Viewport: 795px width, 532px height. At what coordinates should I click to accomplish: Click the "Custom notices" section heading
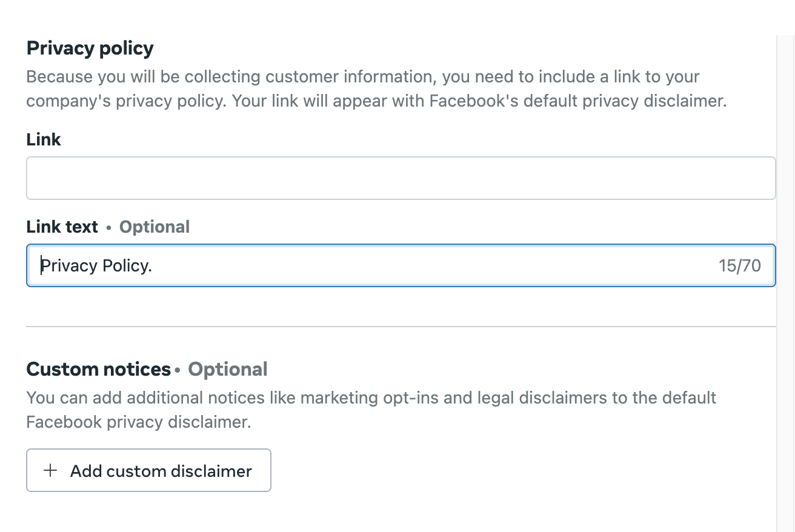[98, 369]
